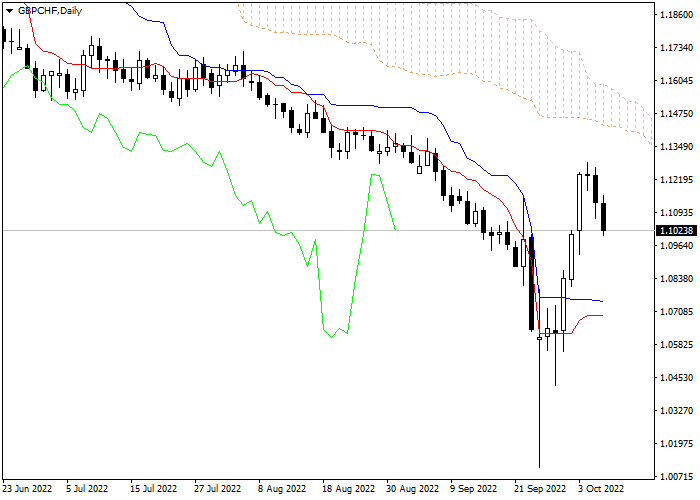Click the 21 Sep 2022 date label

point(540,489)
